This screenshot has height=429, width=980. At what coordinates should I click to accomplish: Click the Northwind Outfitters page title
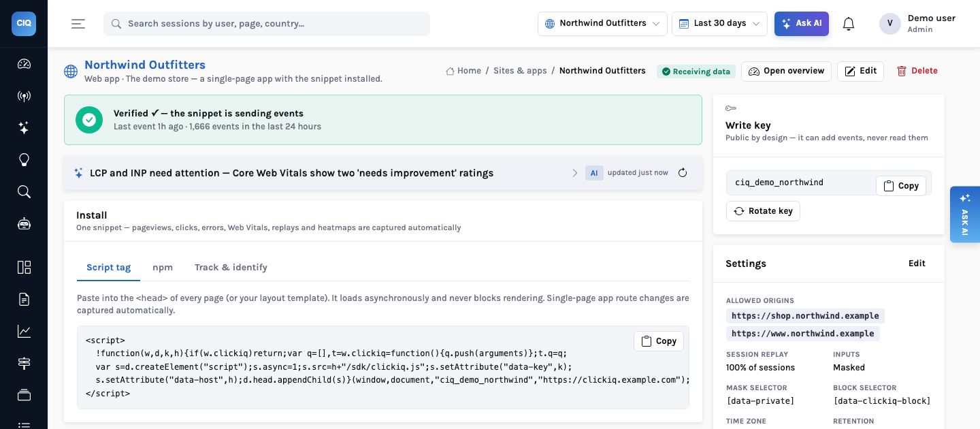click(145, 65)
